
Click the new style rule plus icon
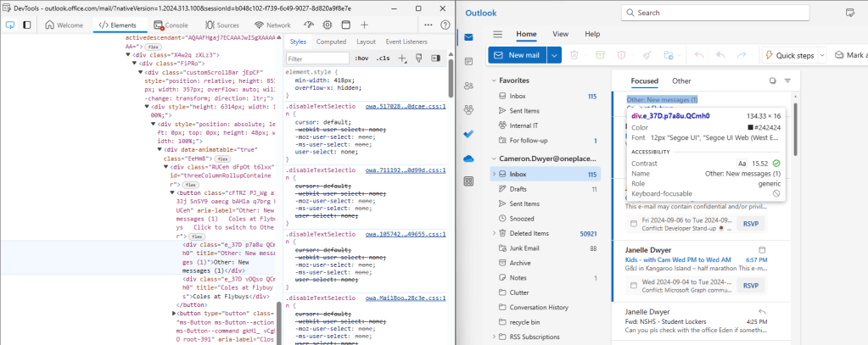402,58
